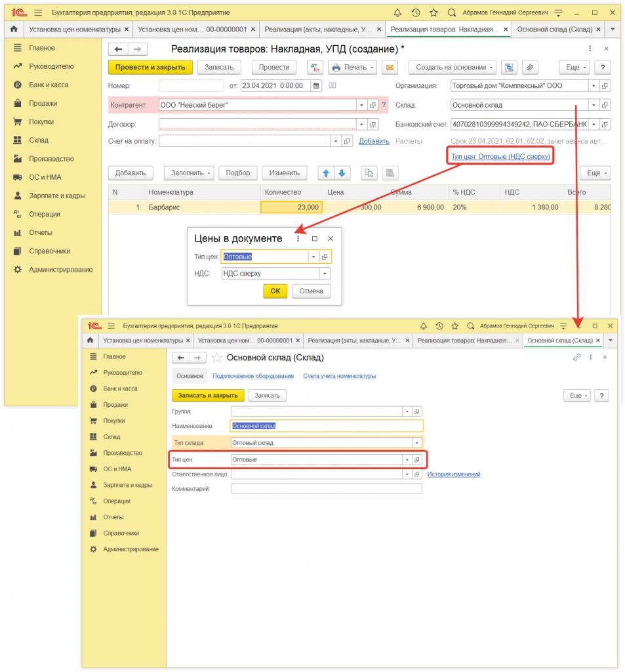Click the star icon beside Основной склад (Склад) title

[217, 358]
